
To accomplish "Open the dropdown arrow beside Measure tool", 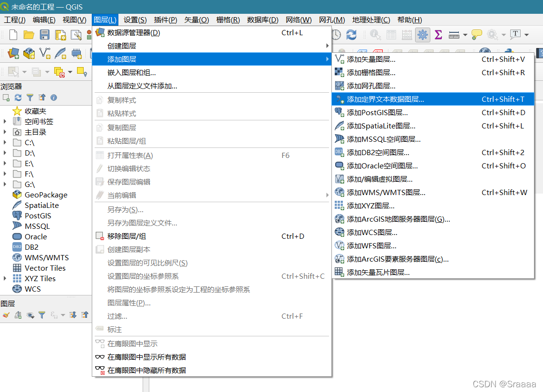I will pos(465,35).
